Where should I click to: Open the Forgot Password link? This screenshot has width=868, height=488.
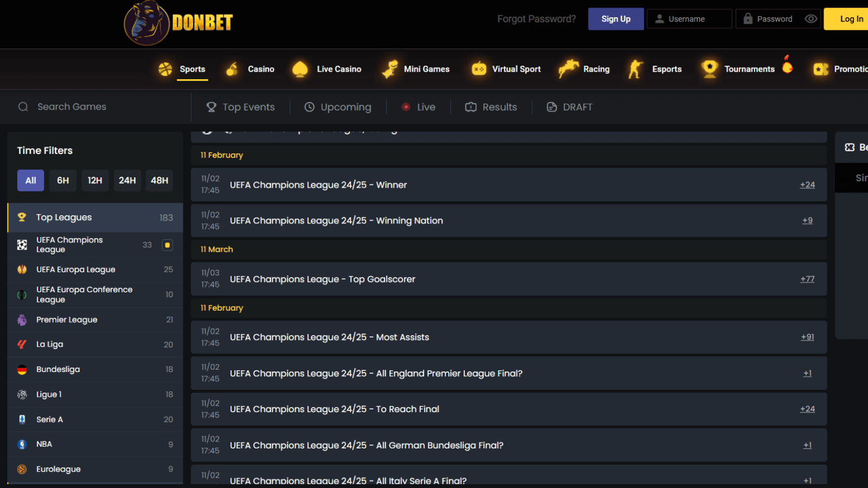pos(536,18)
